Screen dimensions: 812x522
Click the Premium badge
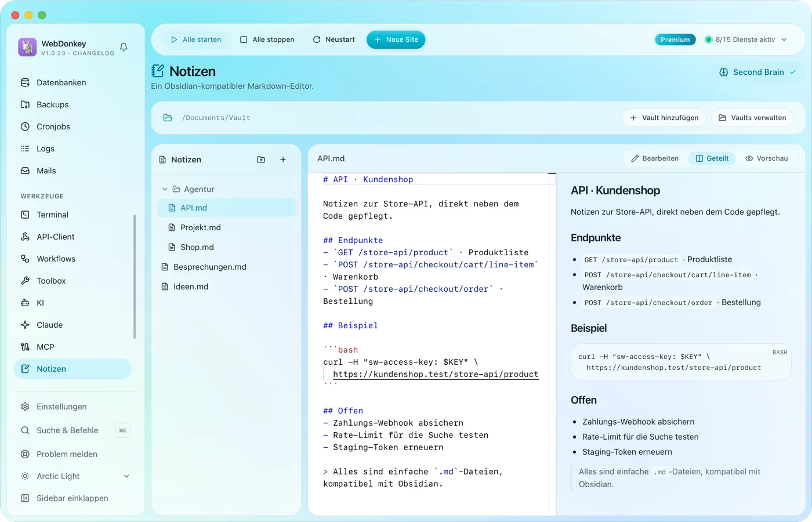(675, 39)
